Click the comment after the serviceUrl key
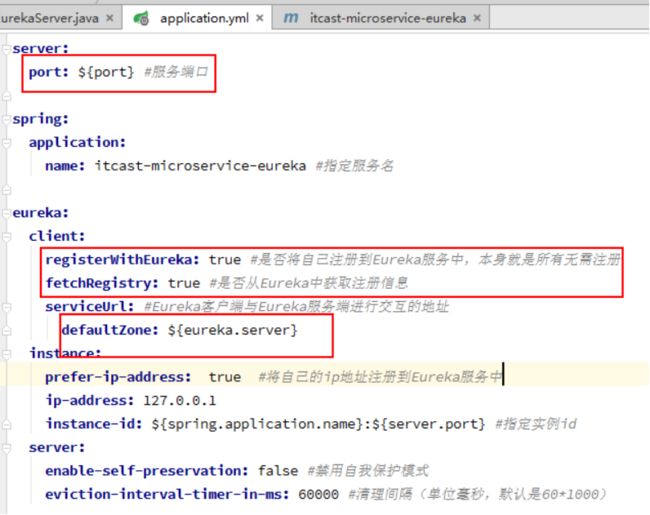650x515 pixels. tap(296, 307)
